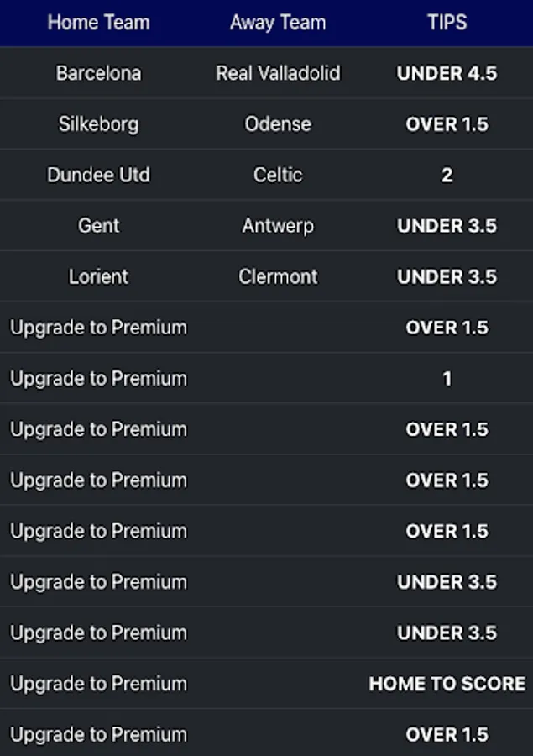Screen dimensions: 533x756
Task: Click on Celtic away team
Action: (278, 175)
